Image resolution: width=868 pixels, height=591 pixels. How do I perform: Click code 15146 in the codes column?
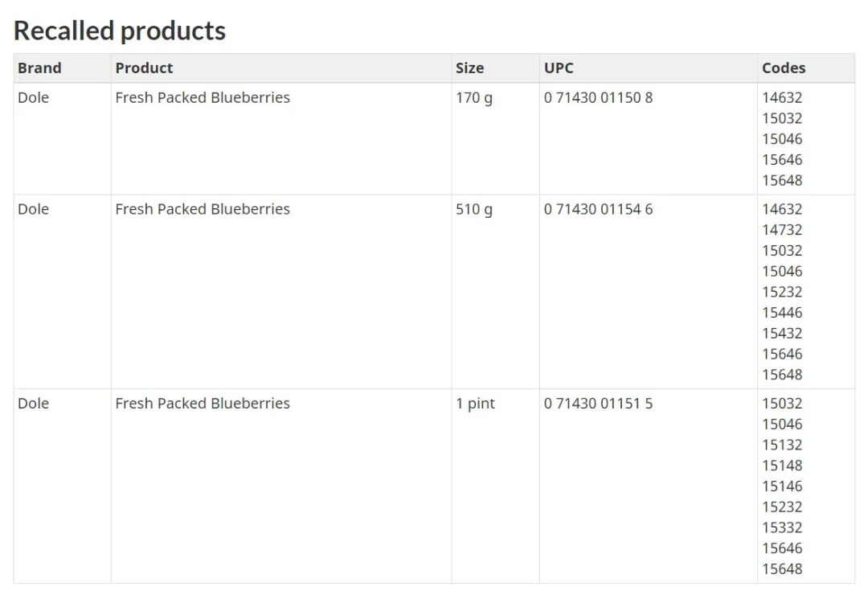[x=782, y=486]
